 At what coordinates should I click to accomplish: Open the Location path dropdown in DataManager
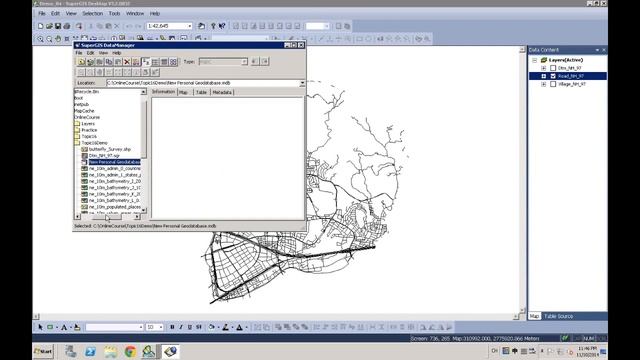pyautogui.click(x=302, y=83)
